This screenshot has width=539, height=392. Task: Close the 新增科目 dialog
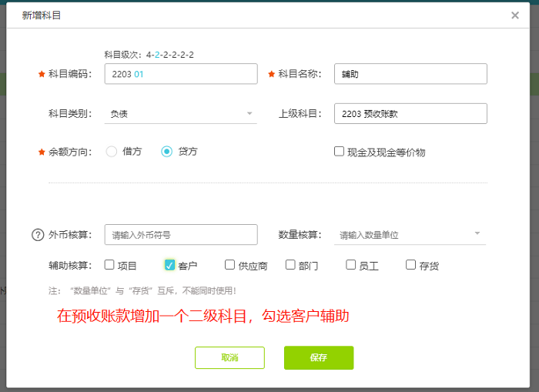[515, 15]
